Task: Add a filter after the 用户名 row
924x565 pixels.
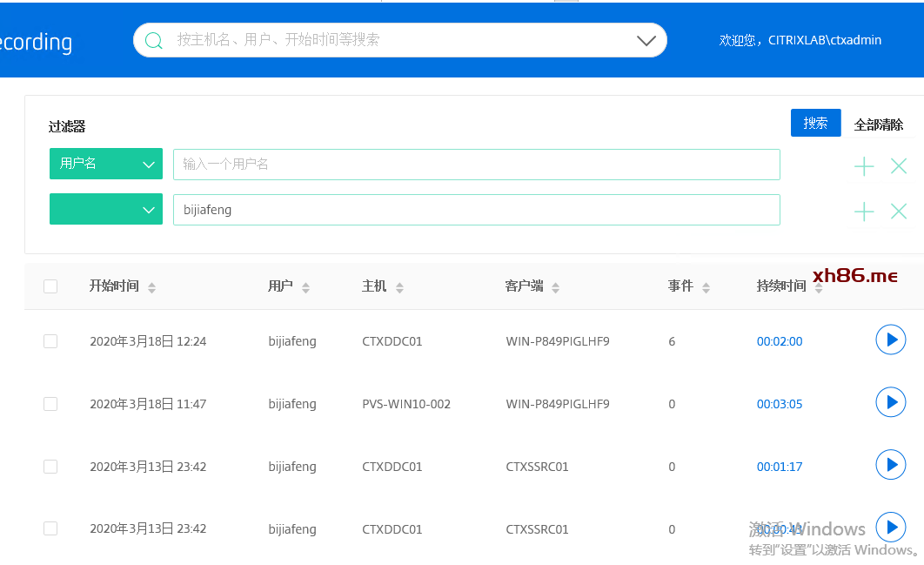Action: pyautogui.click(x=863, y=166)
